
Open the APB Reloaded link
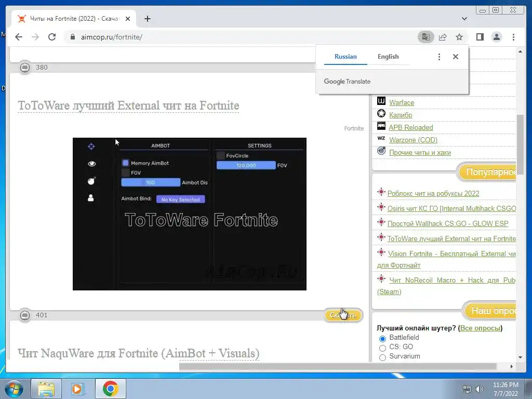pos(411,128)
